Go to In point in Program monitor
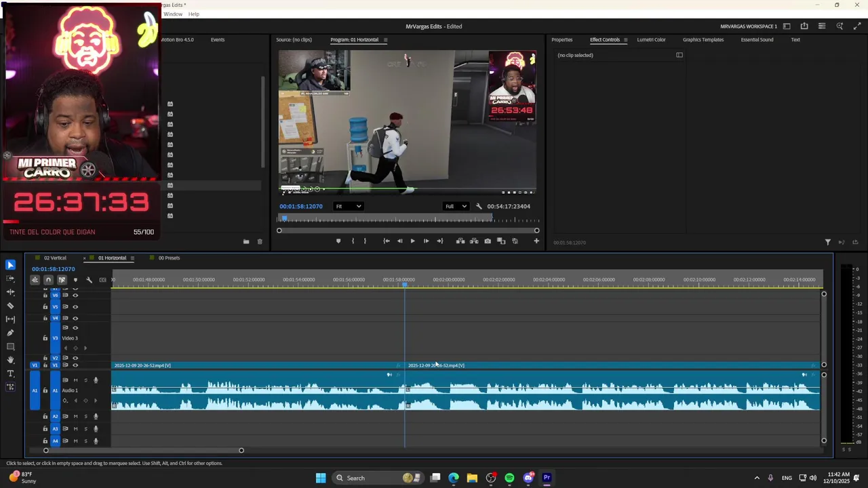The image size is (868, 488). 387,241
